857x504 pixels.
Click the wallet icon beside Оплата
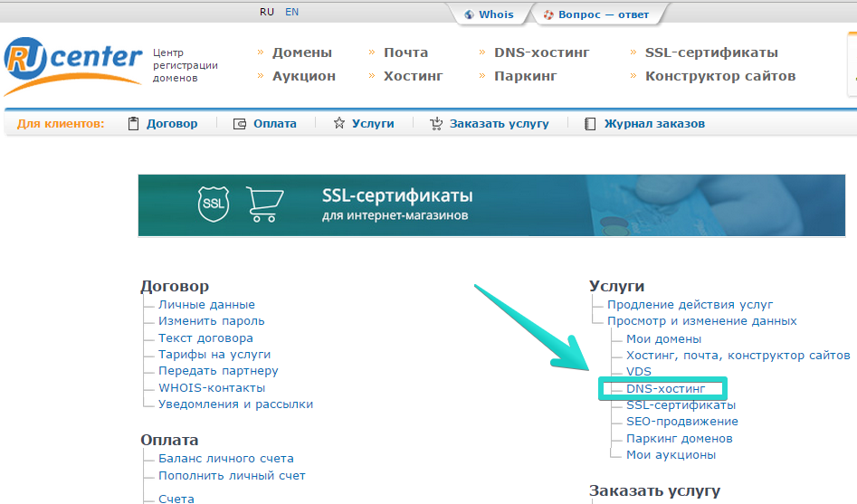click(x=240, y=124)
